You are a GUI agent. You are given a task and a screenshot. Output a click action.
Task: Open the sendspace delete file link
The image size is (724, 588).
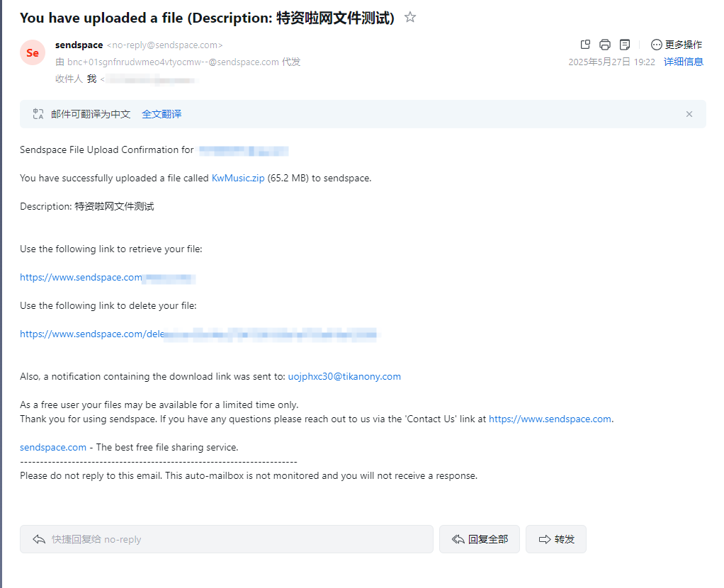(198, 334)
